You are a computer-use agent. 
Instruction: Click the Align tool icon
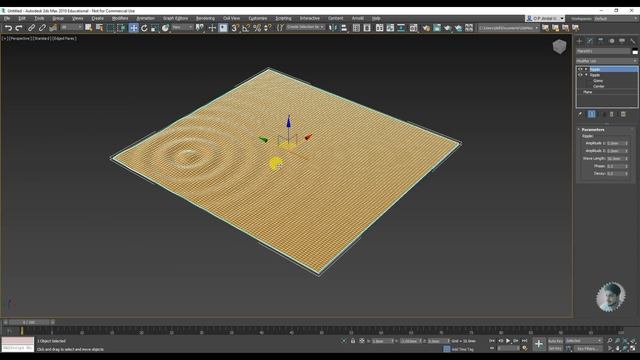tap(344, 28)
